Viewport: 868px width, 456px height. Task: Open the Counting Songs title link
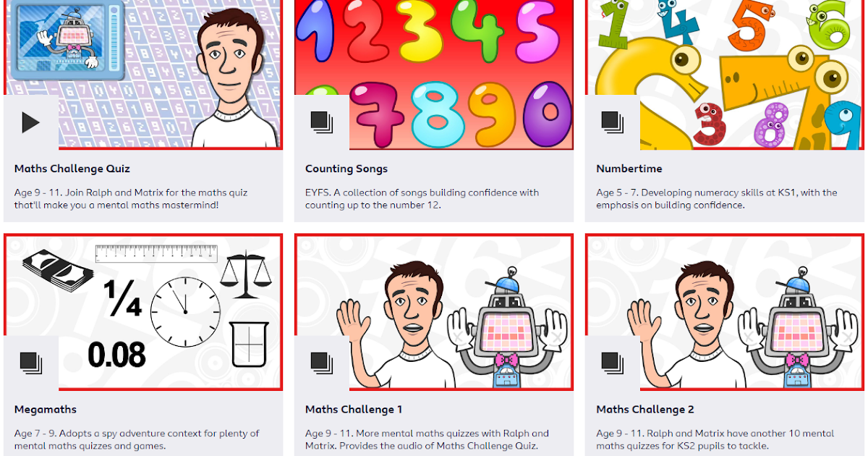coord(346,169)
